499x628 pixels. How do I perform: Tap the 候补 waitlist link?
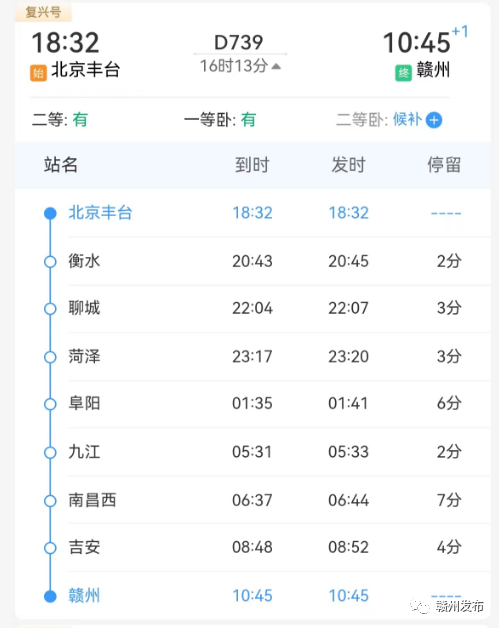[x=407, y=119]
